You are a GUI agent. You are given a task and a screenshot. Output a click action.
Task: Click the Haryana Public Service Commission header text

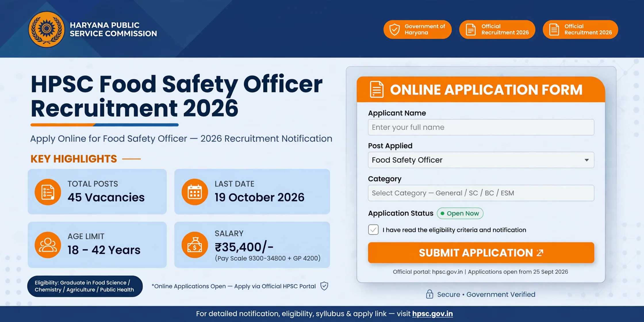click(113, 29)
